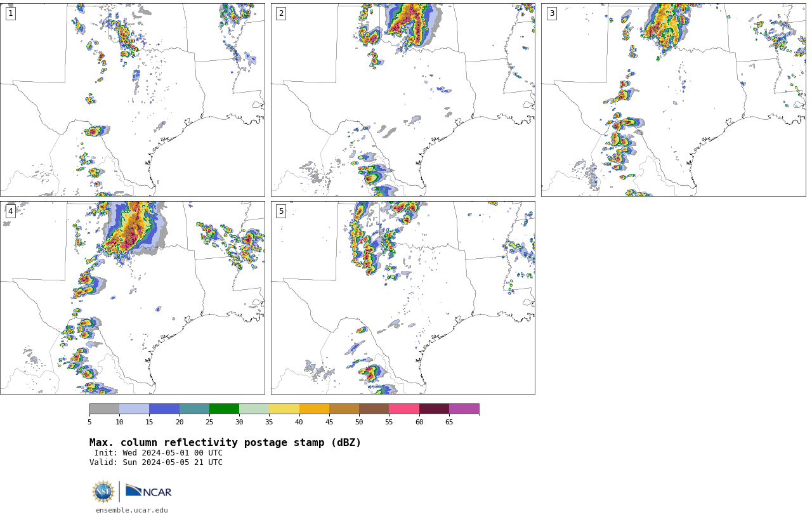Click the NCAR logo
The image size is (812, 517).
[148, 491]
